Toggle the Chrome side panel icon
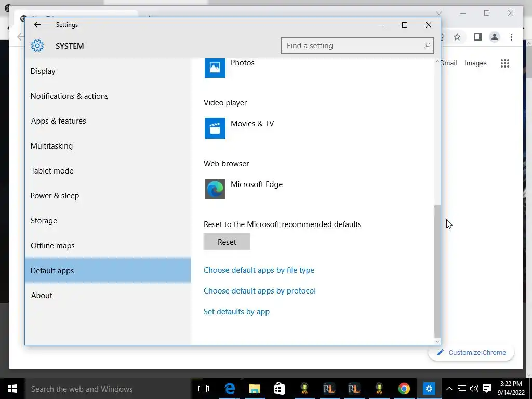 click(x=478, y=37)
